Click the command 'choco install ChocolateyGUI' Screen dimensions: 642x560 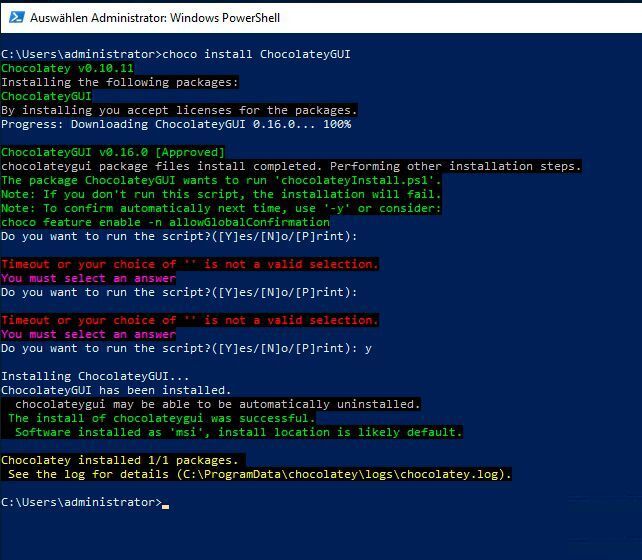pos(256,54)
